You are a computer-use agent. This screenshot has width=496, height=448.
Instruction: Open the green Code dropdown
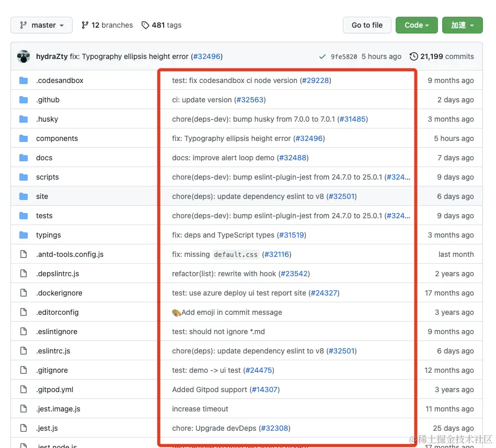(x=417, y=25)
